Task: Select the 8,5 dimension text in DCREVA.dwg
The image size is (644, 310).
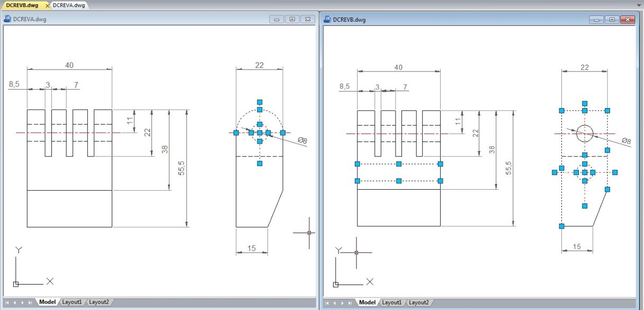Action: 14,84
